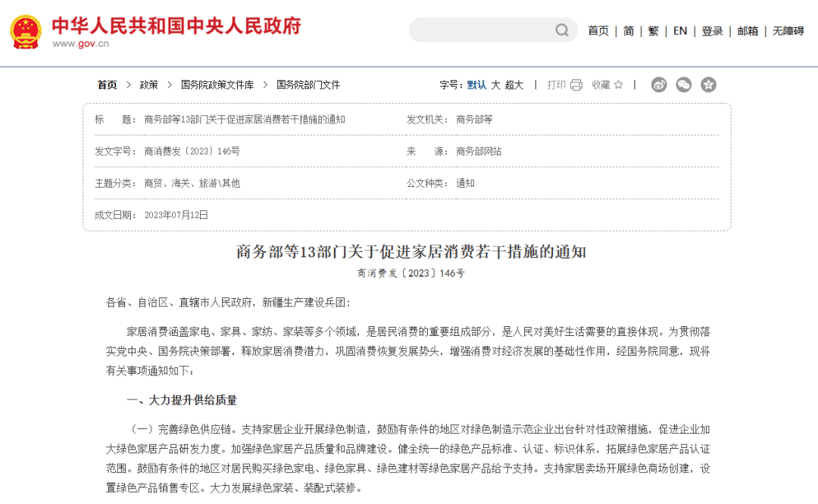The image size is (818, 504).
Task: Open 首页 in top navigation
Action: tap(598, 31)
